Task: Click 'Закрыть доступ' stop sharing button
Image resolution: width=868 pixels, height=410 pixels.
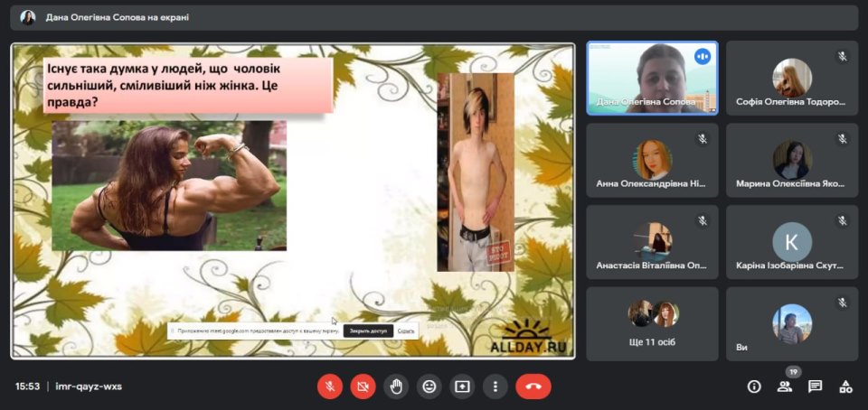Action: click(368, 331)
